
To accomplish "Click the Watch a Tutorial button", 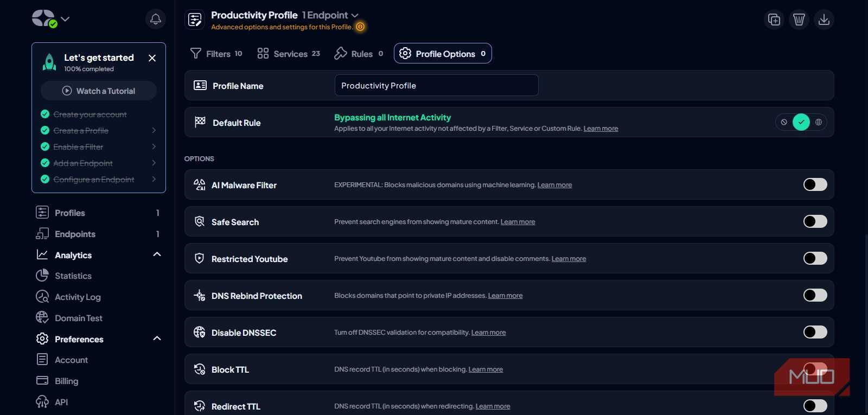I will [99, 91].
